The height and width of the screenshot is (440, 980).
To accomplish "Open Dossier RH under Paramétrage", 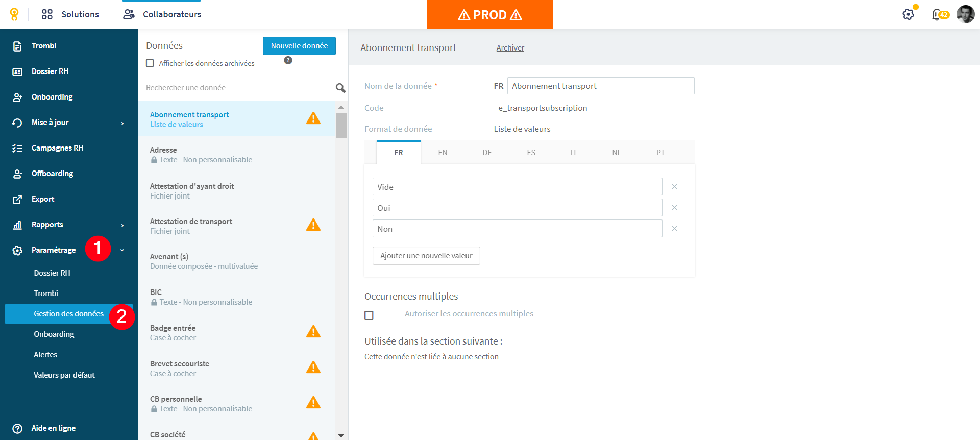I will (52, 273).
